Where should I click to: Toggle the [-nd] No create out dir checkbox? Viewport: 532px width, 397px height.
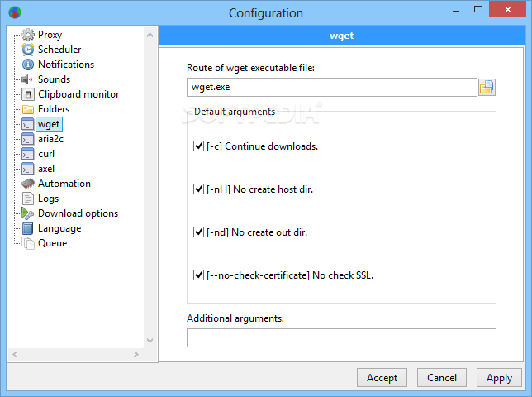198,232
